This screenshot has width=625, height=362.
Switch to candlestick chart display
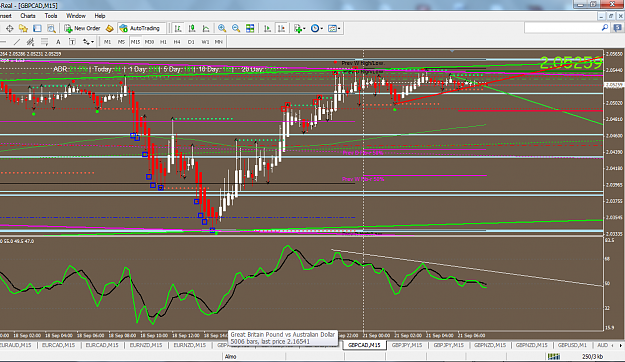point(192,28)
